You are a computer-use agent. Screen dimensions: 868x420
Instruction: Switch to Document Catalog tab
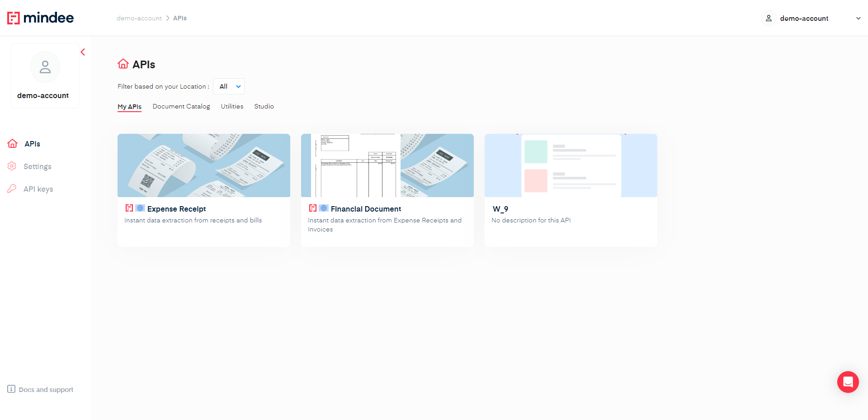181,106
